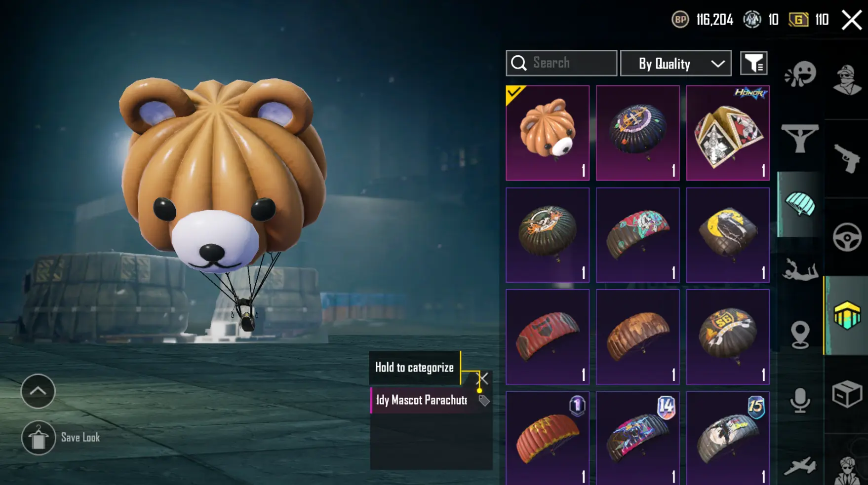Expand the By Quality sort dropdown
Image resolution: width=868 pixels, height=485 pixels.
[x=675, y=63]
